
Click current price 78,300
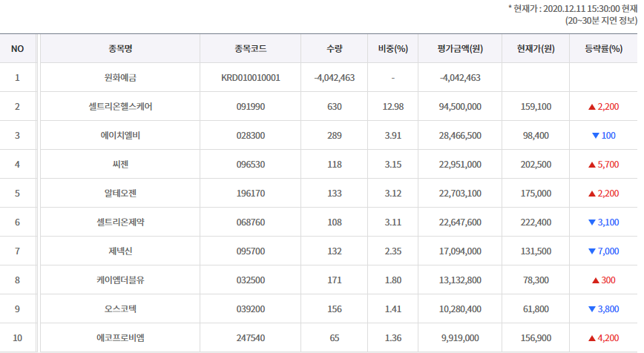[536, 280]
